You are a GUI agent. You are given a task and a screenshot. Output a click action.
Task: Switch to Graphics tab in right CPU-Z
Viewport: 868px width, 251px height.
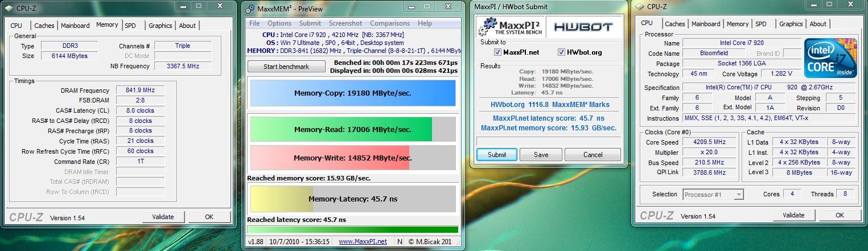791,24
